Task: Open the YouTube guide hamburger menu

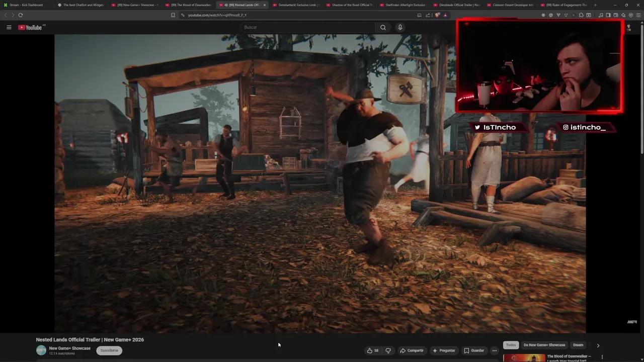Action: [x=9, y=27]
